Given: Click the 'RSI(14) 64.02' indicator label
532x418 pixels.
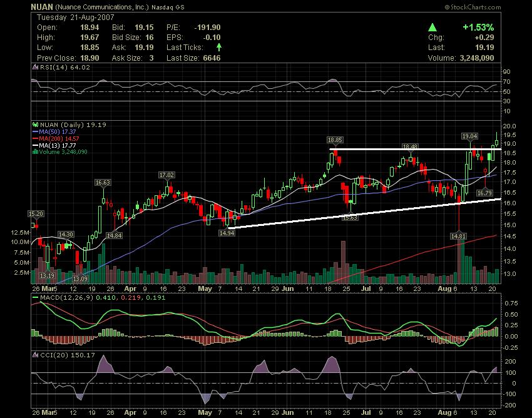Looking at the screenshot, I should pos(65,67).
